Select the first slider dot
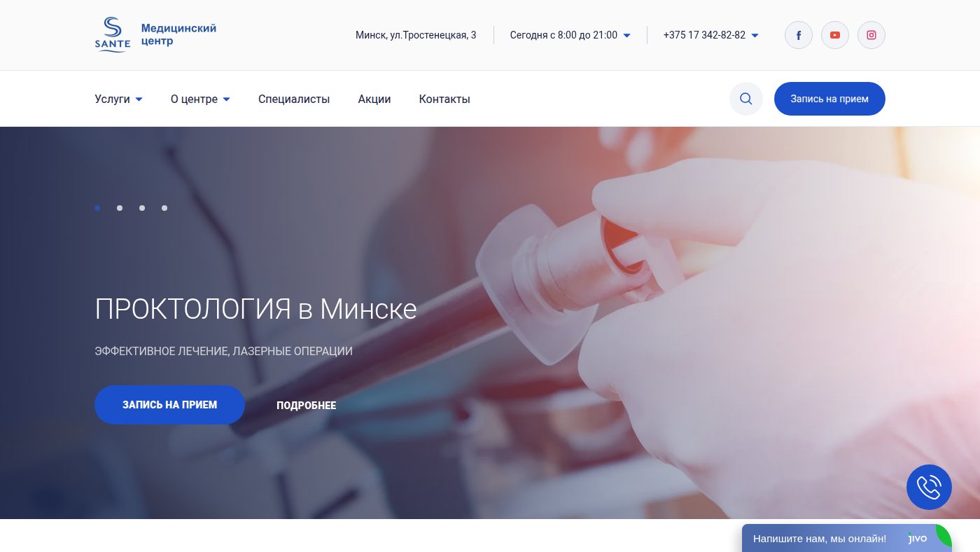 (97, 208)
